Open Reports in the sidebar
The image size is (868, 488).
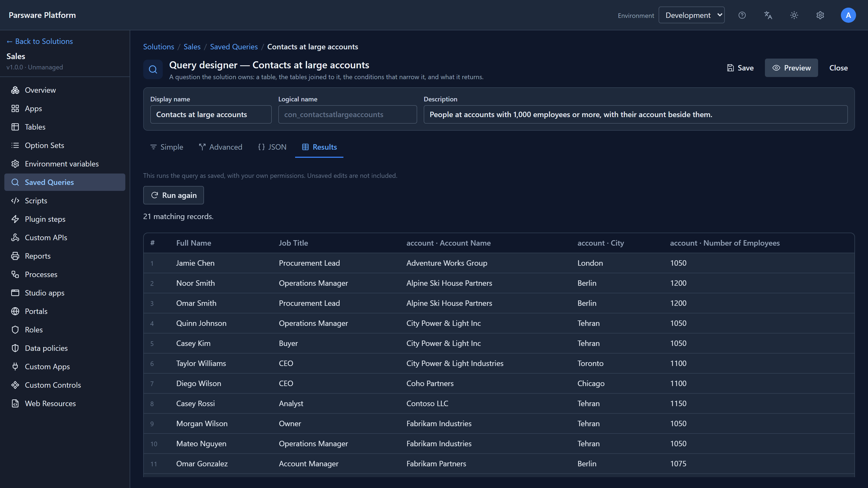point(65,256)
